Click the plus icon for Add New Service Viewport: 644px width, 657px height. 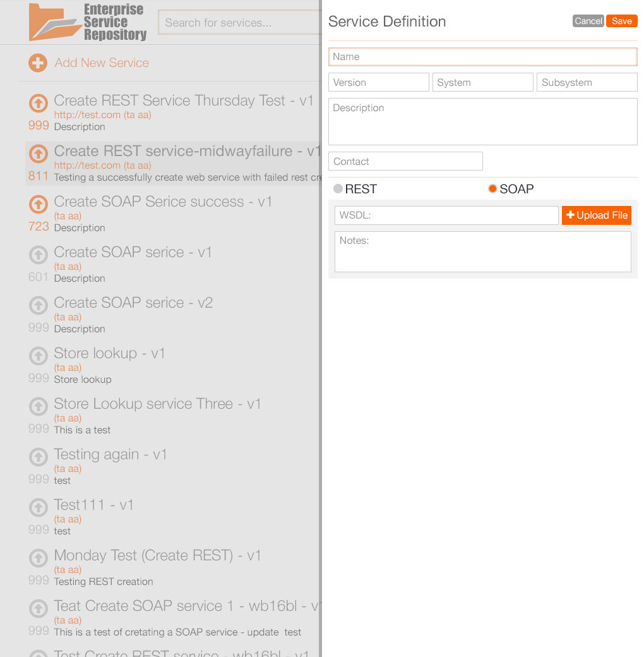[38, 63]
